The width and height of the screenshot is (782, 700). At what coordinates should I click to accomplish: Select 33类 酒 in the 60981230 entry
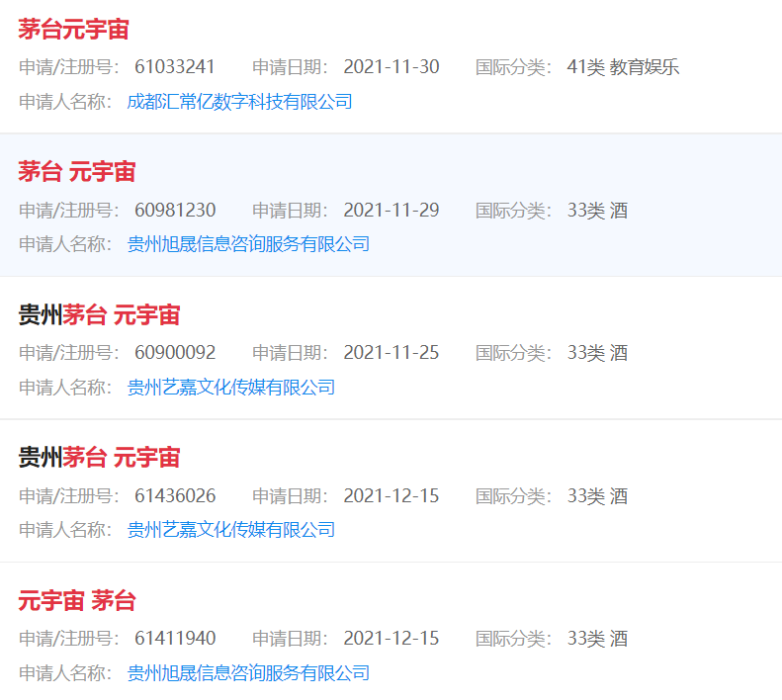(x=597, y=210)
